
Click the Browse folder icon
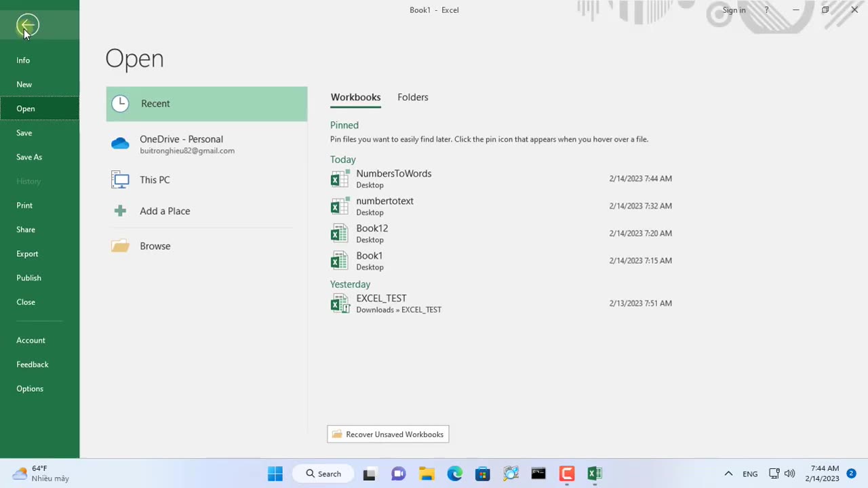120,246
